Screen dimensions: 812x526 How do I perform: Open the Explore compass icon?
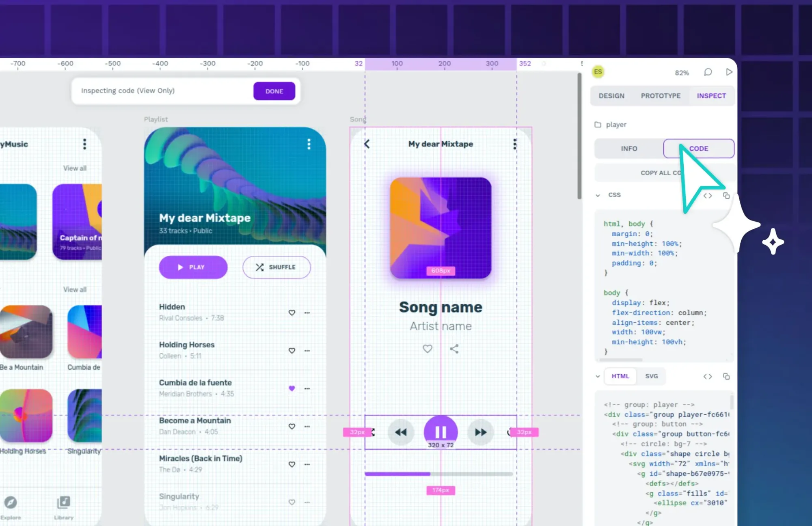tap(11, 502)
